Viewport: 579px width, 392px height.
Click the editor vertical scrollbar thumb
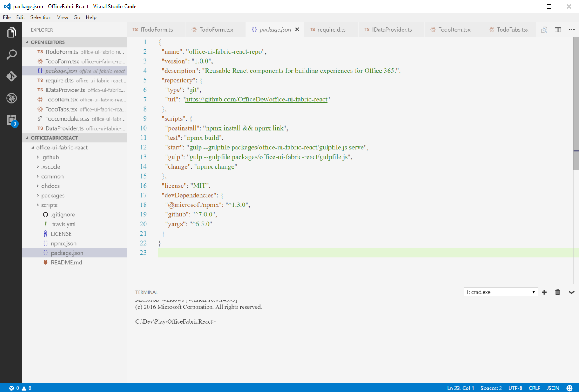[x=576, y=104]
